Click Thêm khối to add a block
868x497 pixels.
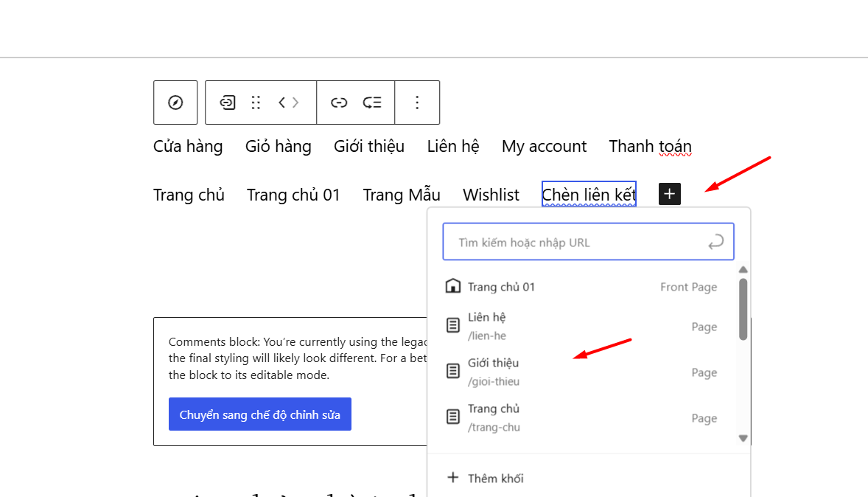point(484,478)
